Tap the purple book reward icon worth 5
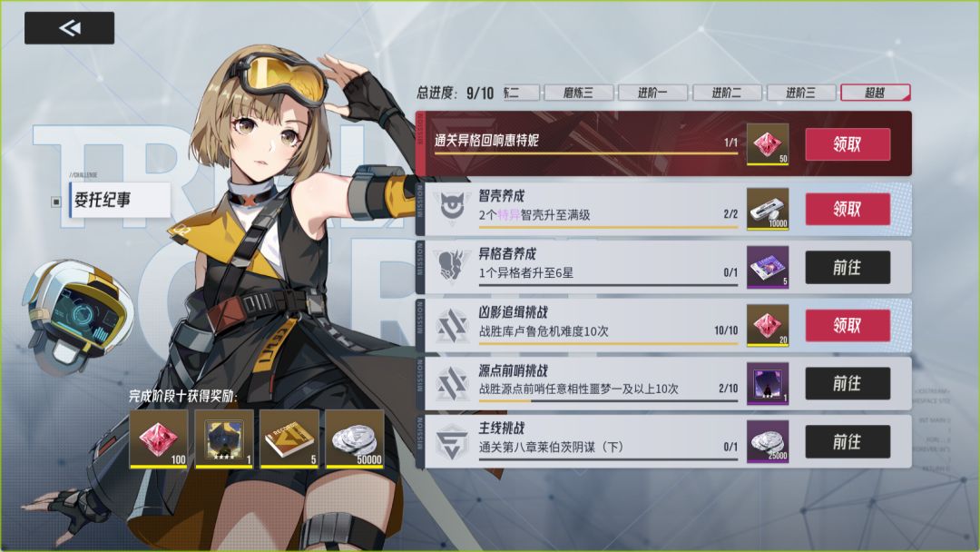Image resolution: width=980 pixels, height=552 pixels. [x=768, y=267]
